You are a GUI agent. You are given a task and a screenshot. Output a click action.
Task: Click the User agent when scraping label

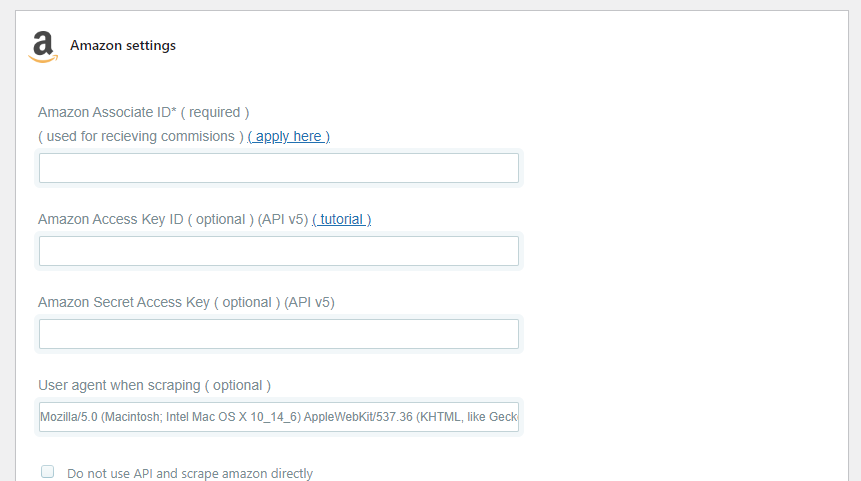(x=119, y=385)
